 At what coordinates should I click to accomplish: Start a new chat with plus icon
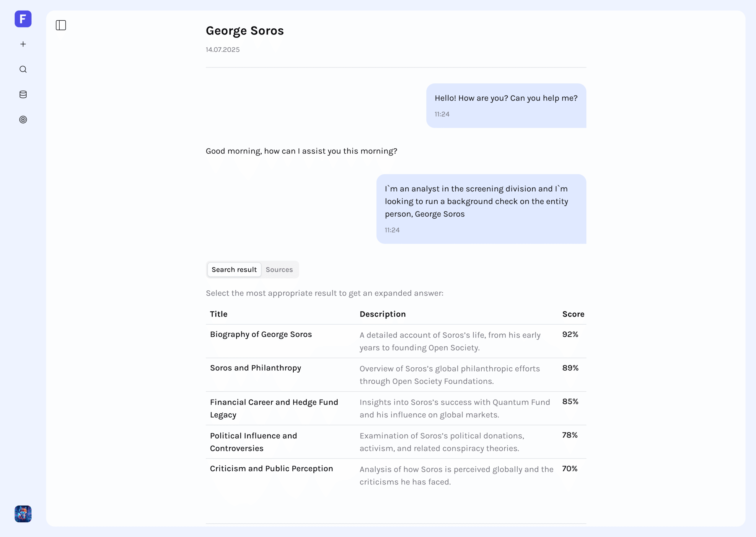(23, 44)
